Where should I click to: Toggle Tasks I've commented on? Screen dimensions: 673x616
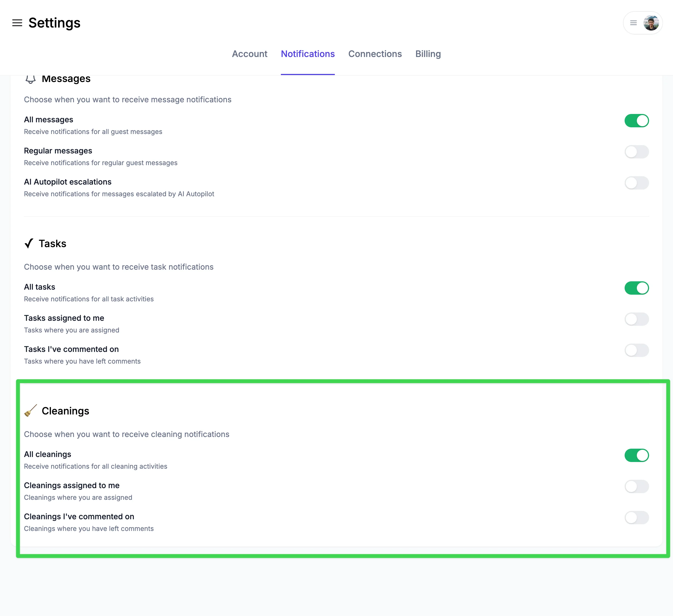(x=636, y=350)
